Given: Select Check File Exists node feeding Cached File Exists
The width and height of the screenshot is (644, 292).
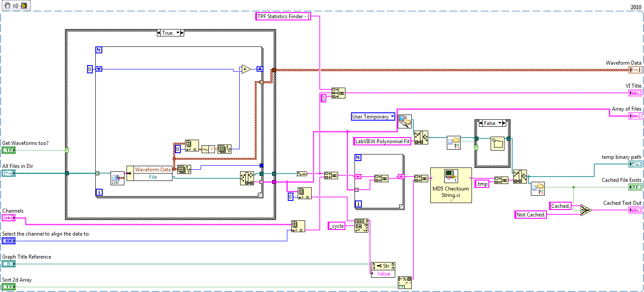Looking at the screenshot, I should click(x=538, y=189).
